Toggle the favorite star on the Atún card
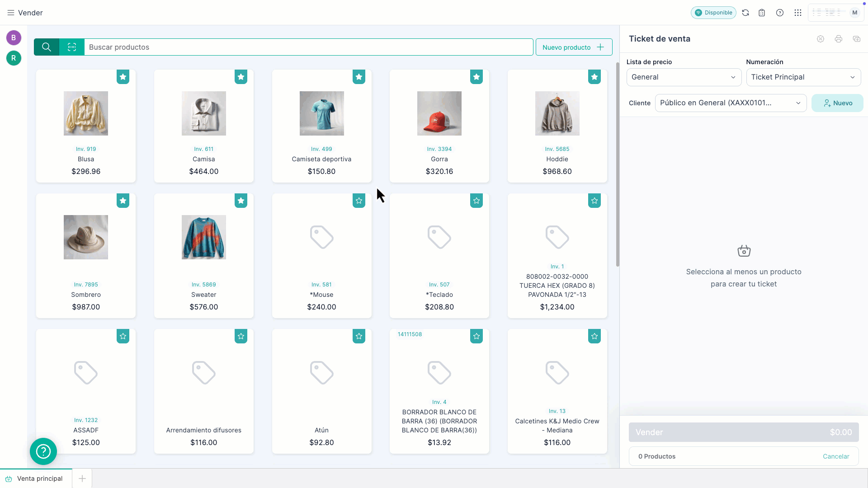868x488 pixels. (x=359, y=336)
